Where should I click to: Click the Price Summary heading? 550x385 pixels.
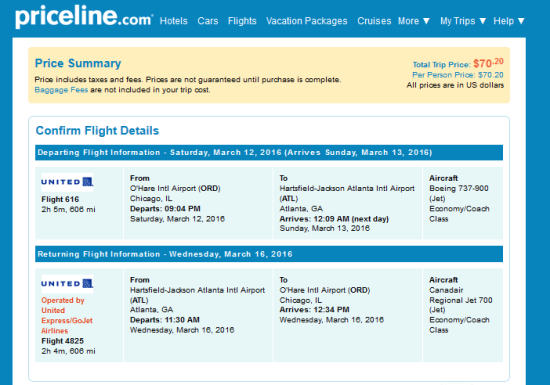[x=78, y=63]
